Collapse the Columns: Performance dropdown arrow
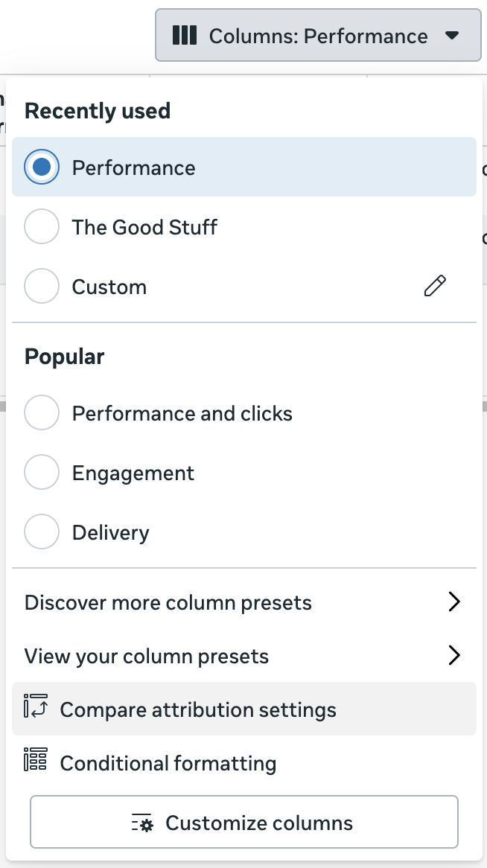The image size is (487, 868). point(452,36)
